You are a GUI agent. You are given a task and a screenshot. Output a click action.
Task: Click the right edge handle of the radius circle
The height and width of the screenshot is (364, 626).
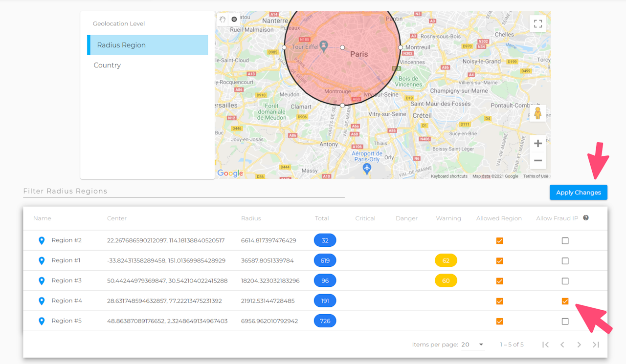pos(401,47)
